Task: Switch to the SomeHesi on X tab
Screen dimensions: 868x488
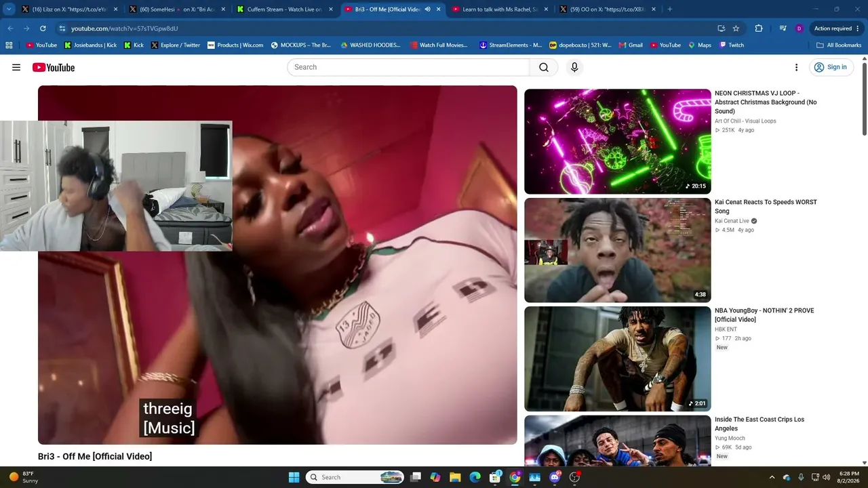Action: point(177,9)
